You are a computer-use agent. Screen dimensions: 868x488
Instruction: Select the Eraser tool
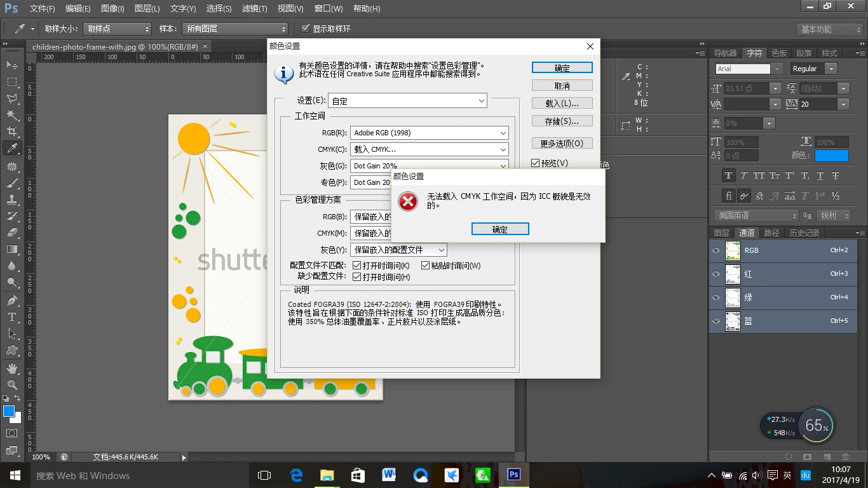coord(12,233)
